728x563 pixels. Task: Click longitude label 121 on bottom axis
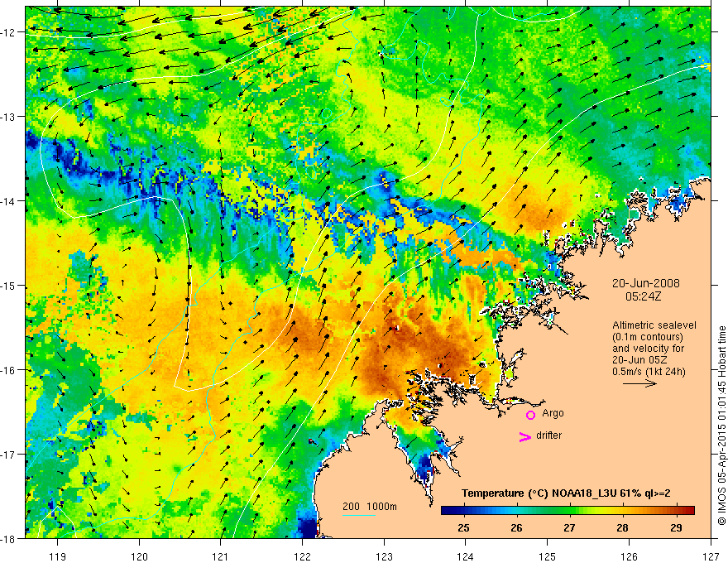pos(221,556)
